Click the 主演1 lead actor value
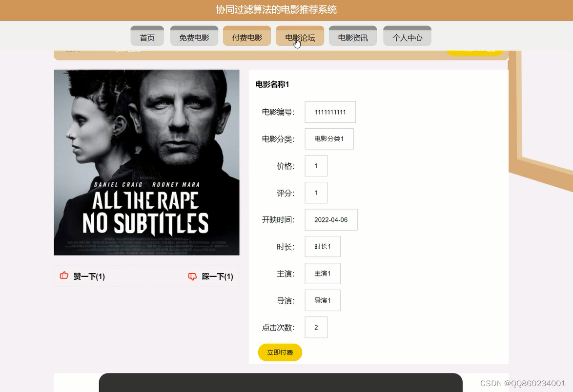The width and height of the screenshot is (573, 392). click(x=323, y=274)
